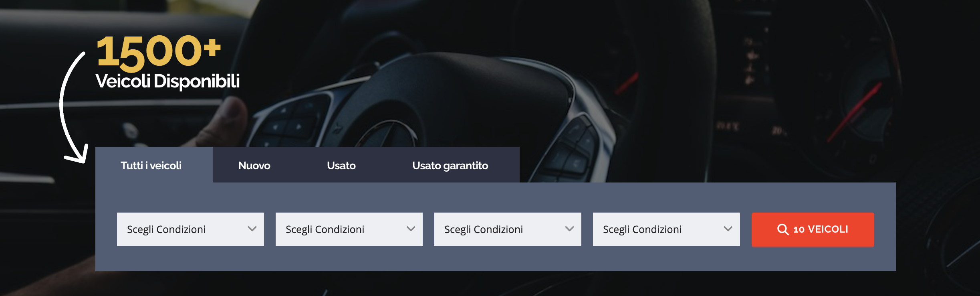Click the chevron arrow of third Scegli Condizioni
Viewport: 980px width, 296px height.
click(569, 229)
